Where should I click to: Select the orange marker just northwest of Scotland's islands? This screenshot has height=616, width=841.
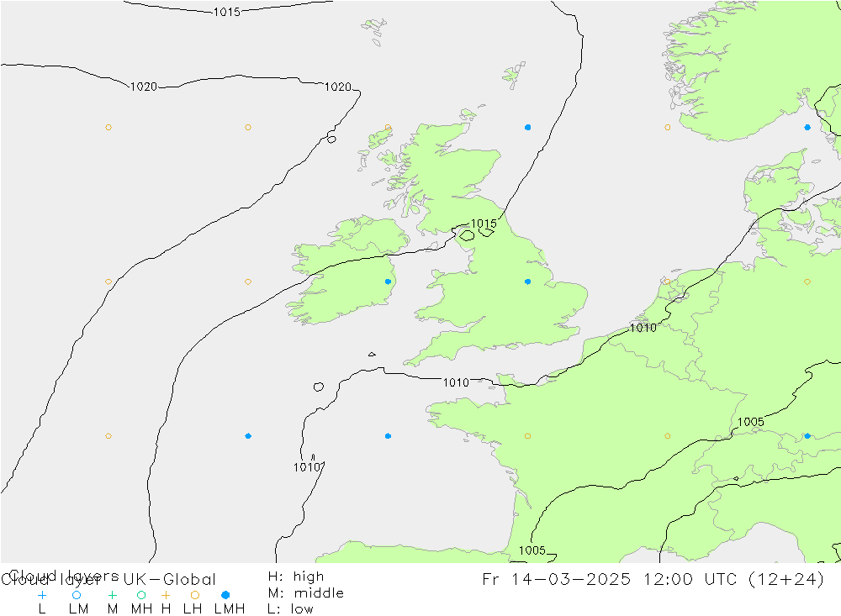(388, 127)
